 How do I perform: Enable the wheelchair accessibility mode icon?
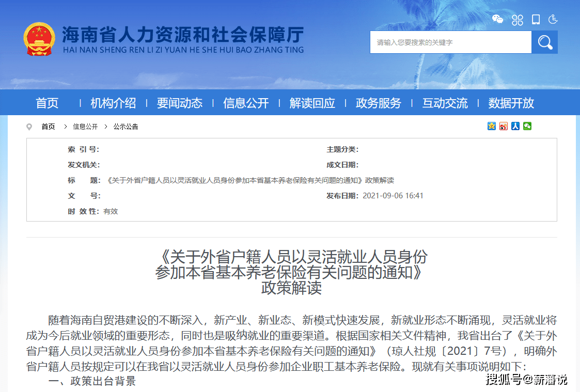pyautogui.click(x=553, y=19)
